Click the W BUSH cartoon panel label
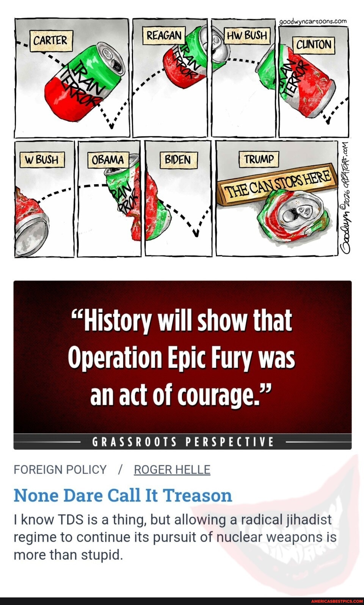The image size is (364, 605). pyautogui.click(x=42, y=159)
